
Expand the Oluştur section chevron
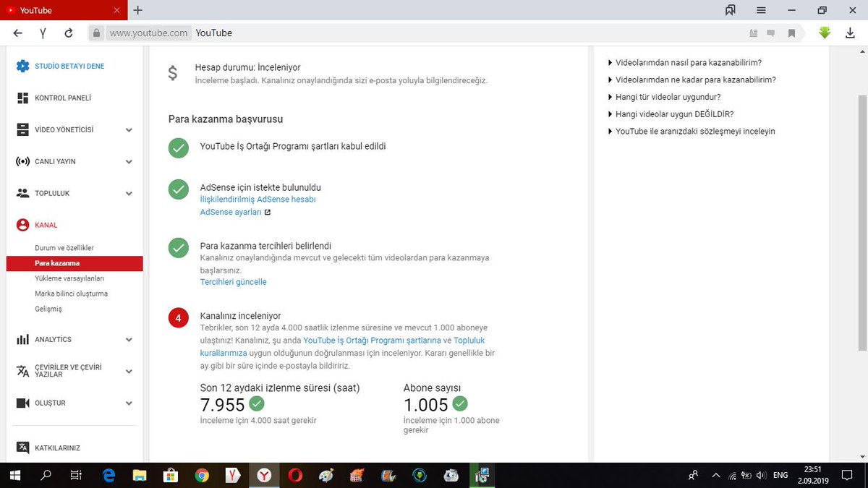click(x=129, y=403)
